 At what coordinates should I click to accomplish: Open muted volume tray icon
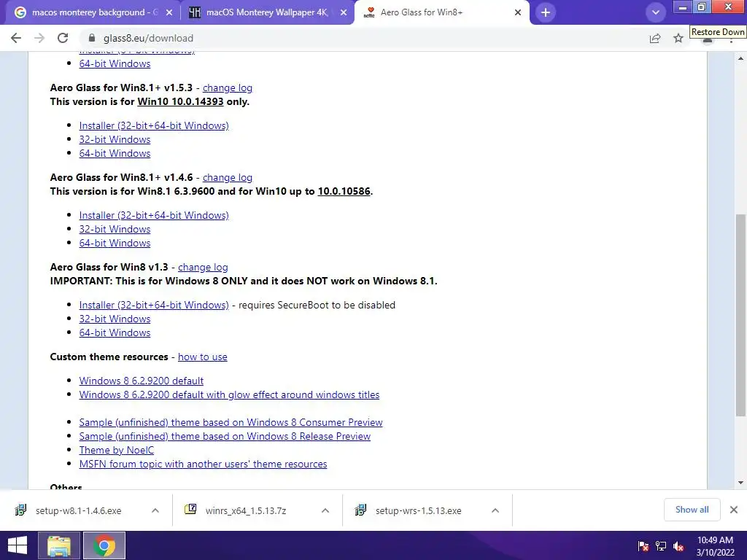point(678,546)
